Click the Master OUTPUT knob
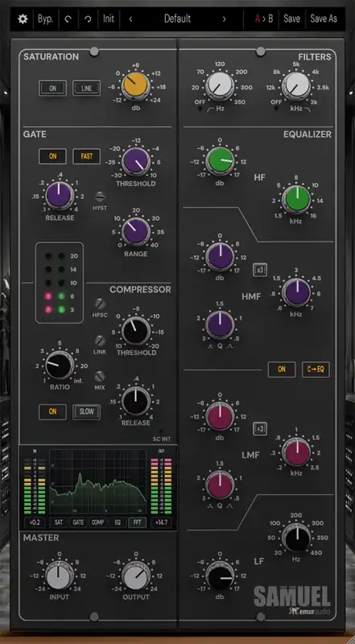 (135, 575)
